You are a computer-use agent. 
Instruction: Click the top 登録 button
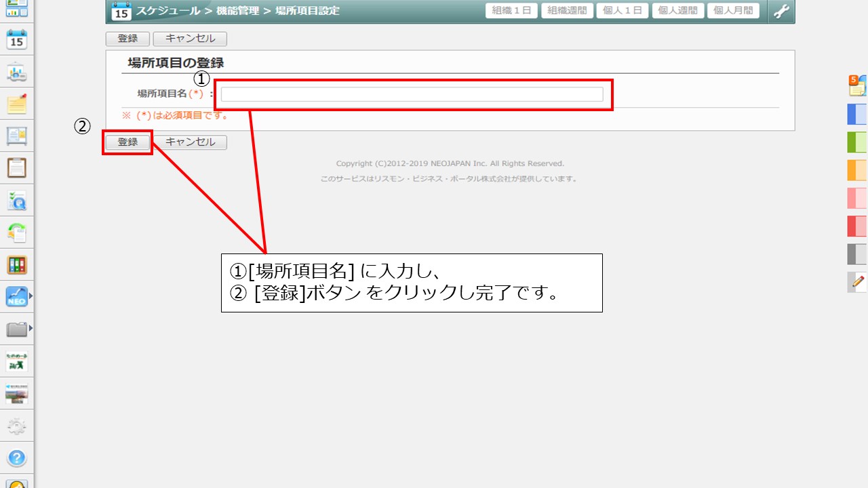click(x=128, y=39)
